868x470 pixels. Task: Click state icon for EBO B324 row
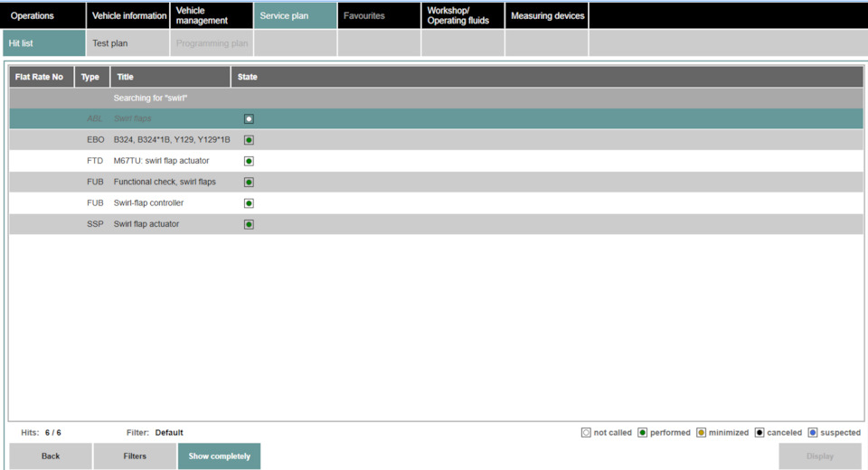coord(249,140)
